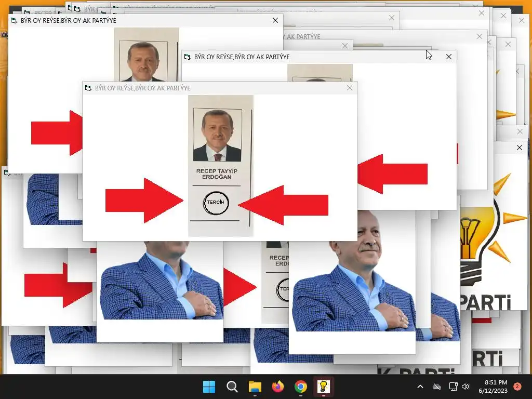The image size is (532, 399).
Task: Open the volume control in the tray
Action: [x=465, y=387]
